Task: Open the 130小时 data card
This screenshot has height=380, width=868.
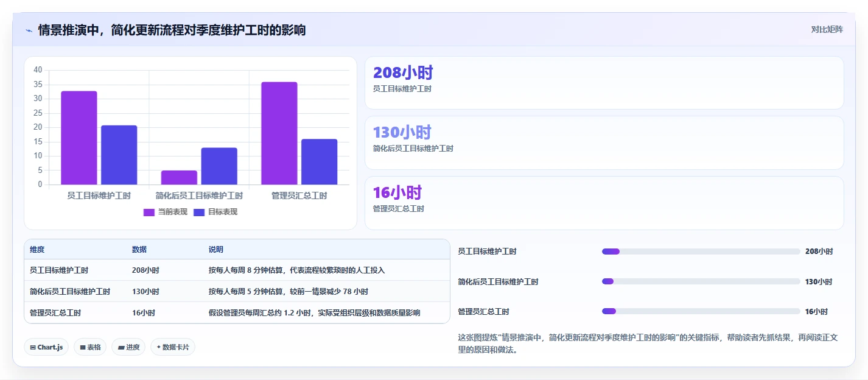Action: 604,142
